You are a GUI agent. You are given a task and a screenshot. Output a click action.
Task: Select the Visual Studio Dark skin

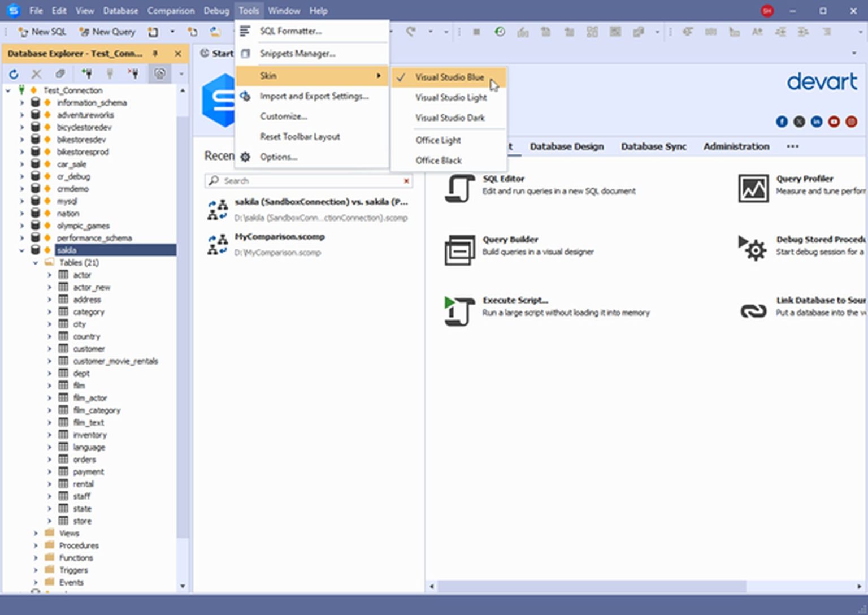coord(450,118)
